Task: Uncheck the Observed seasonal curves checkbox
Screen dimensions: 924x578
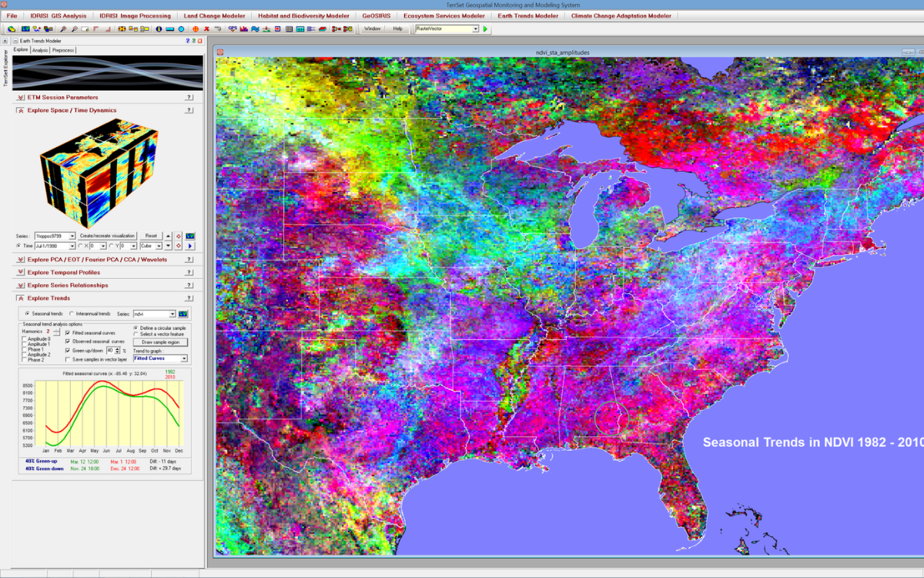Action: click(68, 341)
